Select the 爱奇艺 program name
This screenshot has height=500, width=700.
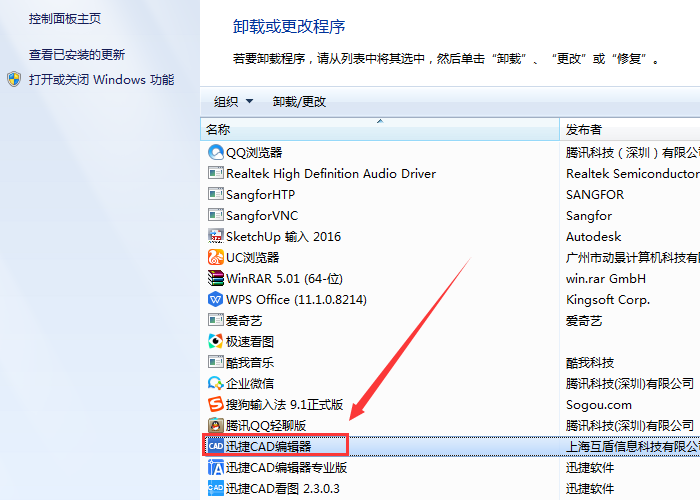pyautogui.click(x=244, y=321)
